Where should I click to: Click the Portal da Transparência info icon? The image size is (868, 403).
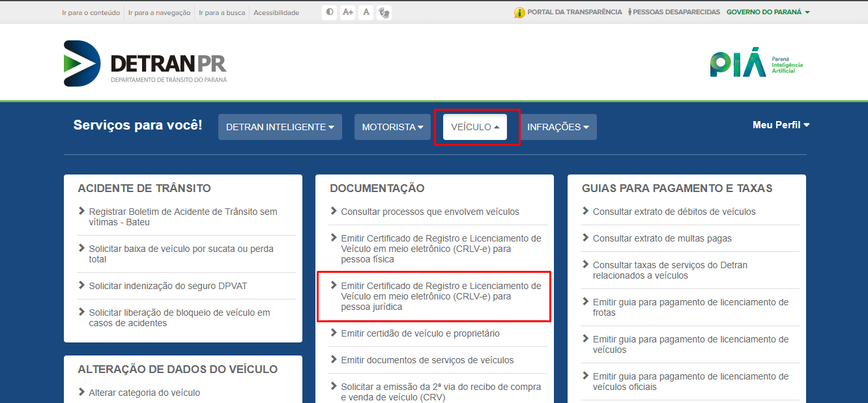[519, 12]
